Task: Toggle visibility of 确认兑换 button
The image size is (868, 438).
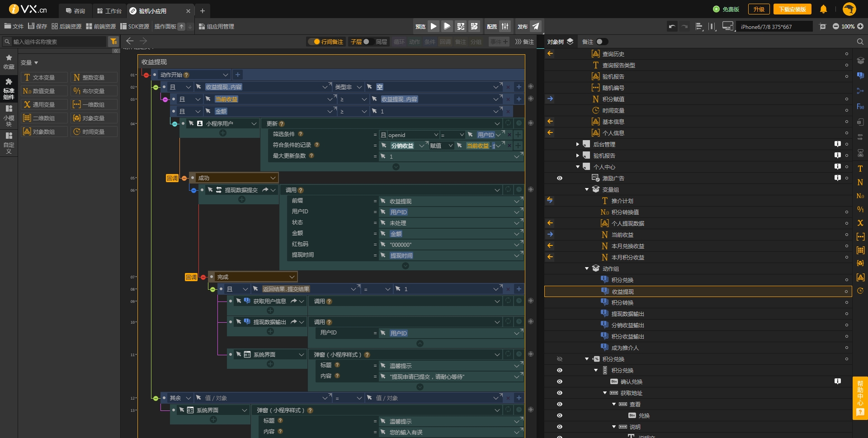Action: pos(560,381)
